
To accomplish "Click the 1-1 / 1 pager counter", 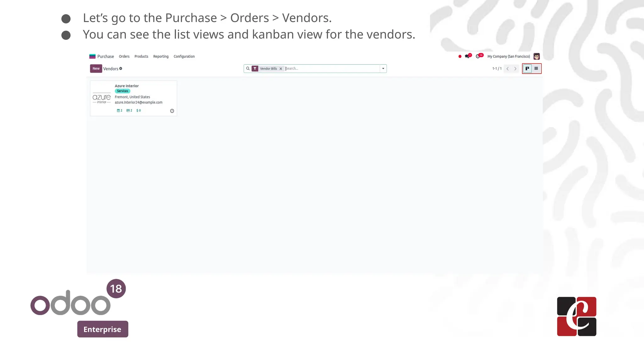I will (497, 69).
